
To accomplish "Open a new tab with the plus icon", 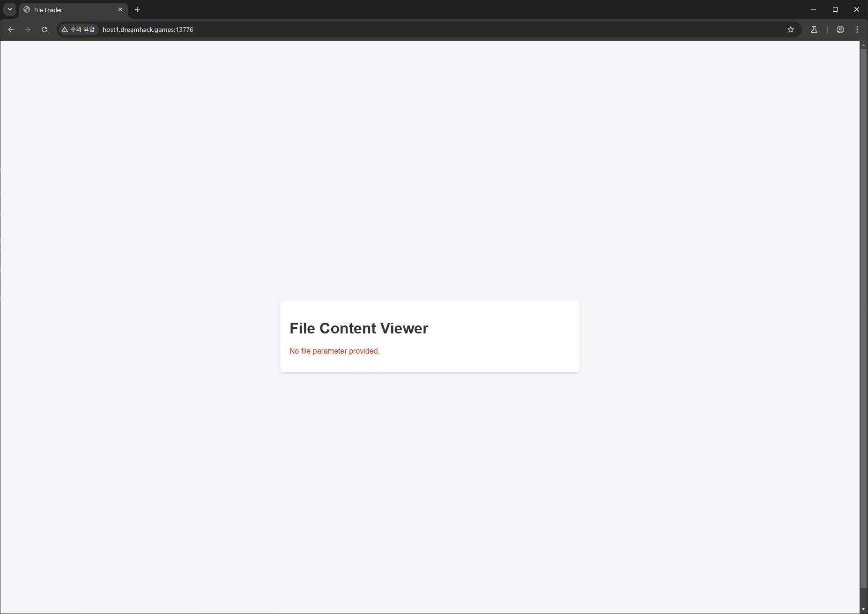I will (x=137, y=9).
